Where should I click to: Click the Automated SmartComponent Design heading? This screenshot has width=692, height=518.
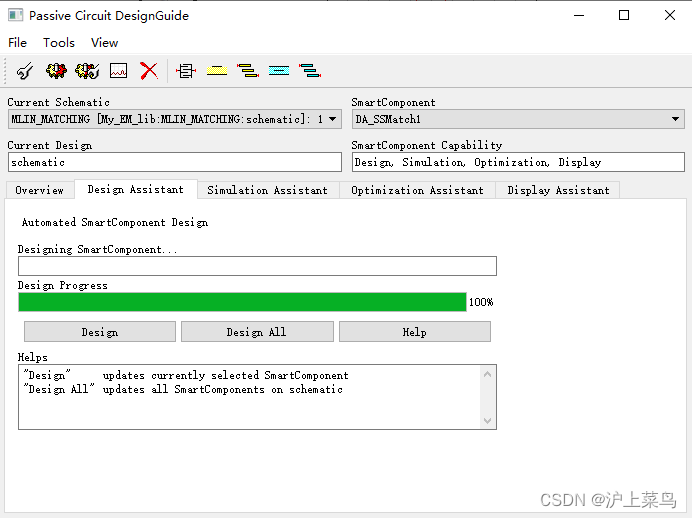115,222
